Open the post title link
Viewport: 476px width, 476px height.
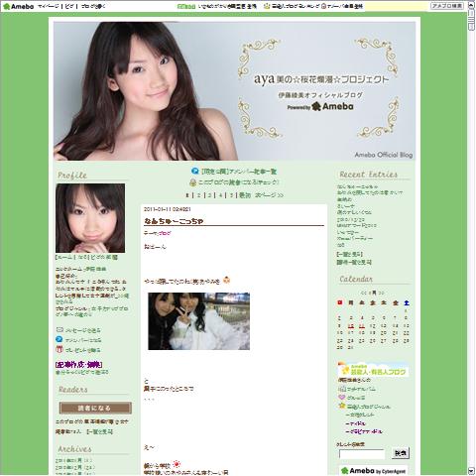(174, 221)
